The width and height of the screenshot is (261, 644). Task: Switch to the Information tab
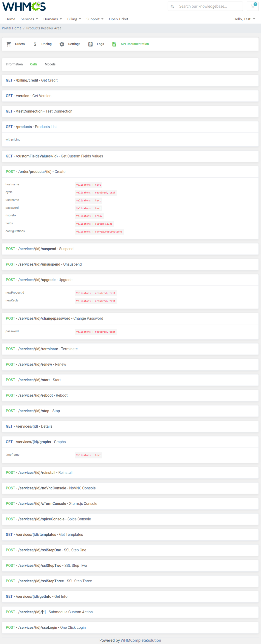click(x=14, y=64)
